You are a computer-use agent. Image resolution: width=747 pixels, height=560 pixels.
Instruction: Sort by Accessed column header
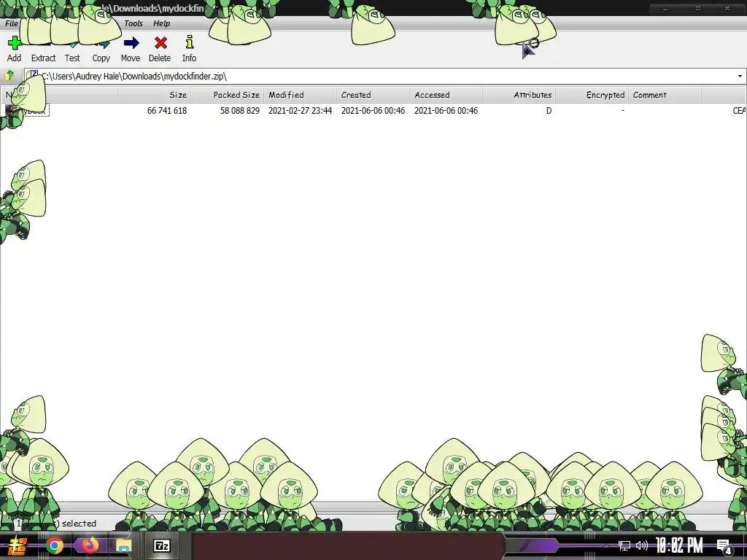coord(446,95)
